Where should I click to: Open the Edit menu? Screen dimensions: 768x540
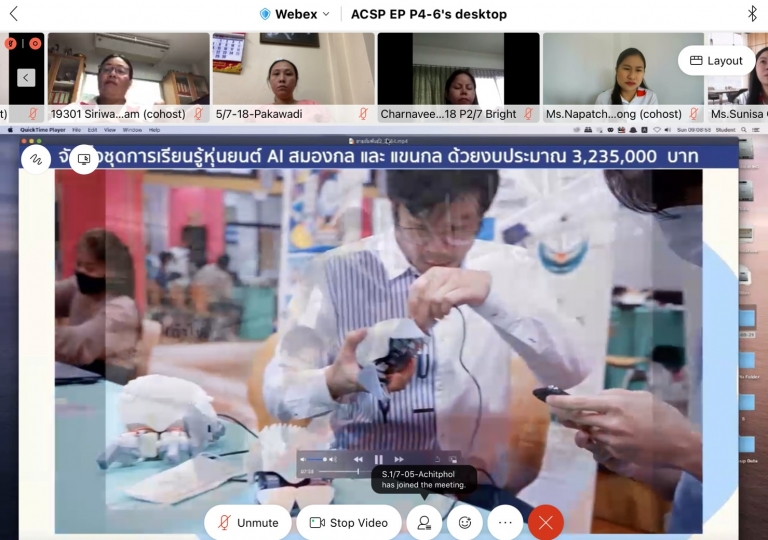[93, 130]
